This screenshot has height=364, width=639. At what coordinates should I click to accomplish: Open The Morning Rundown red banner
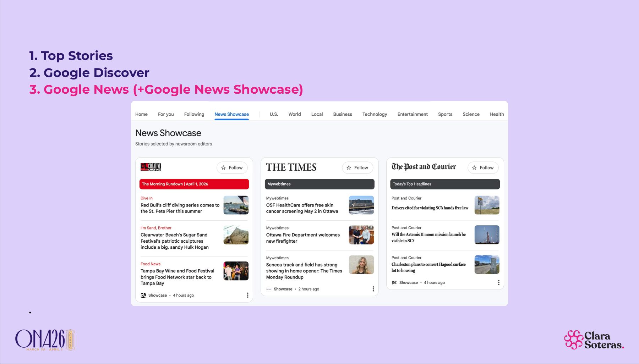coord(194,184)
